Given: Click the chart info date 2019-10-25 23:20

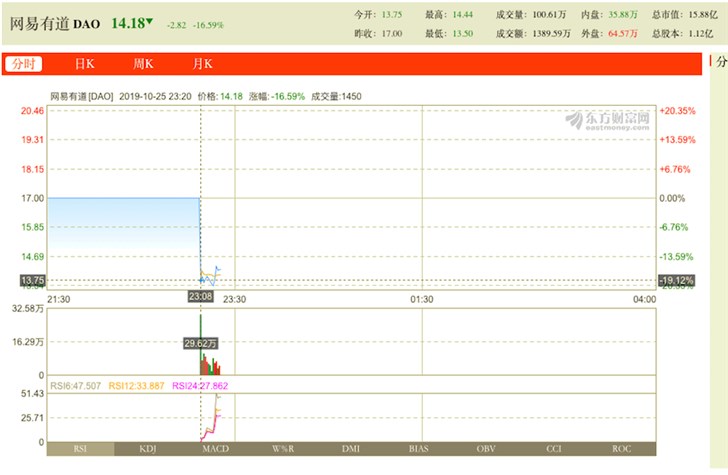Looking at the screenshot, I should click(x=155, y=97).
